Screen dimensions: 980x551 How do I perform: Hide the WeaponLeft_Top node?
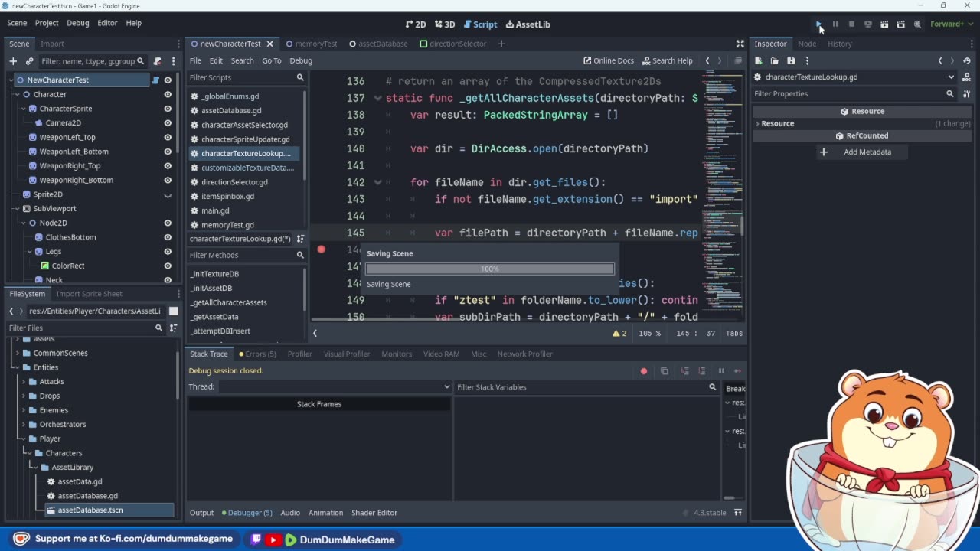click(168, 137)
